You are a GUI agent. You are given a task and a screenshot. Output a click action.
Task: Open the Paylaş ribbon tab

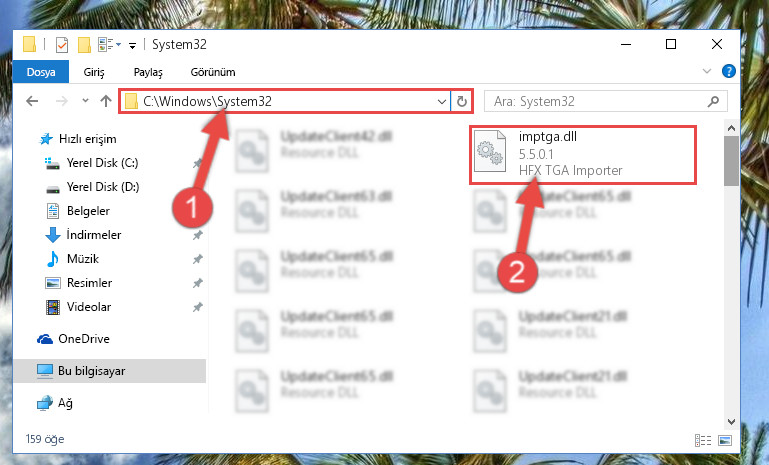click(148, 72)
